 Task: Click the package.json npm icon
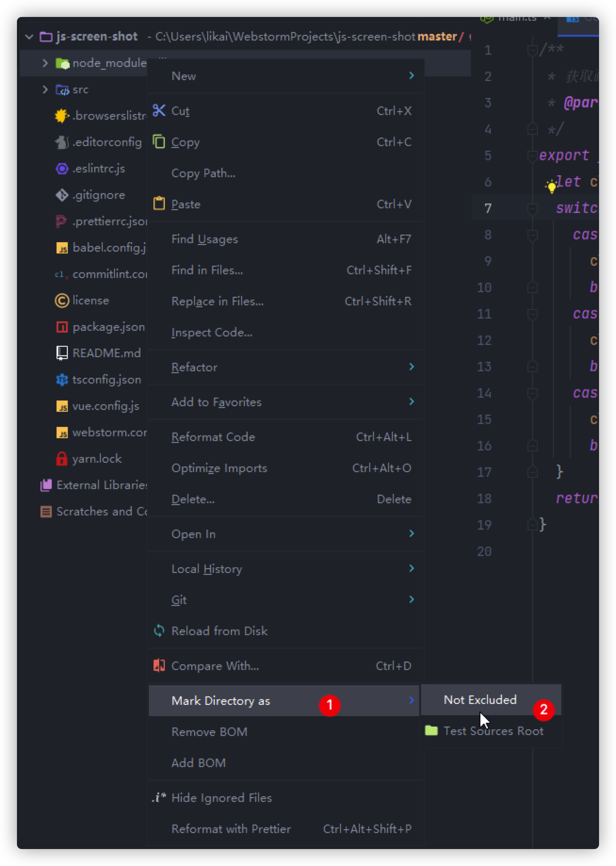62,327
